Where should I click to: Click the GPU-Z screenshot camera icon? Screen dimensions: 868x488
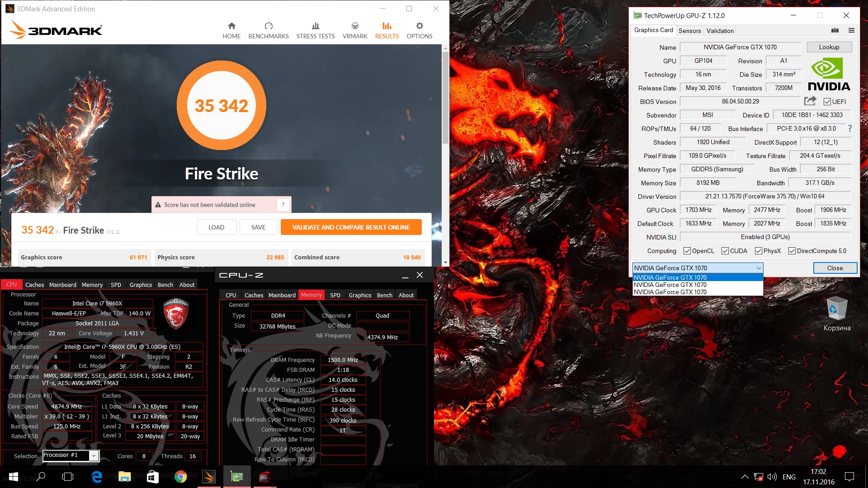pos(835,30)
